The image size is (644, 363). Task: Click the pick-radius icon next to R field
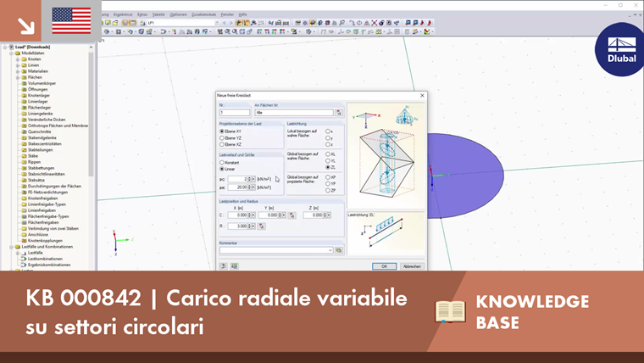coord(262,226)
